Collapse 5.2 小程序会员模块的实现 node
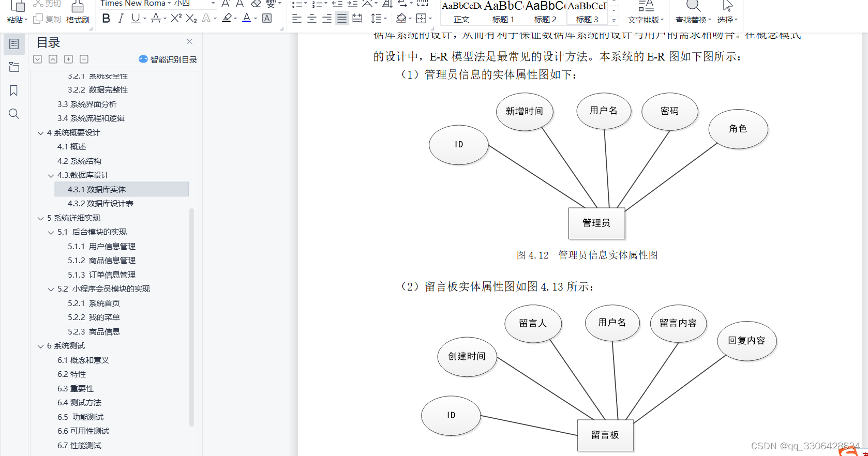 click(51, 289)
